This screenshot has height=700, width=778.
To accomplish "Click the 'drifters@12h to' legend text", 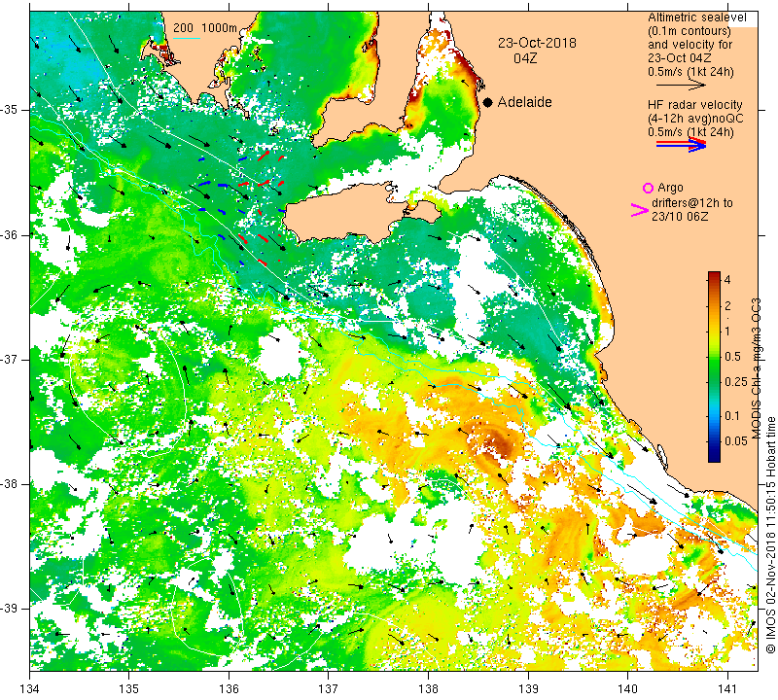I will (x=691, y=203).
